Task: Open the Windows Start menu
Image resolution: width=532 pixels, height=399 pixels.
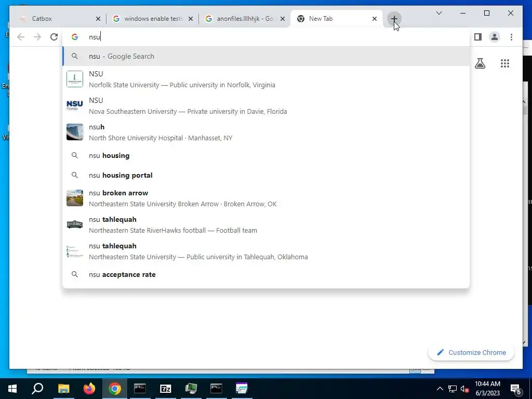Action: pyautogui.click(x=12, y=389)
